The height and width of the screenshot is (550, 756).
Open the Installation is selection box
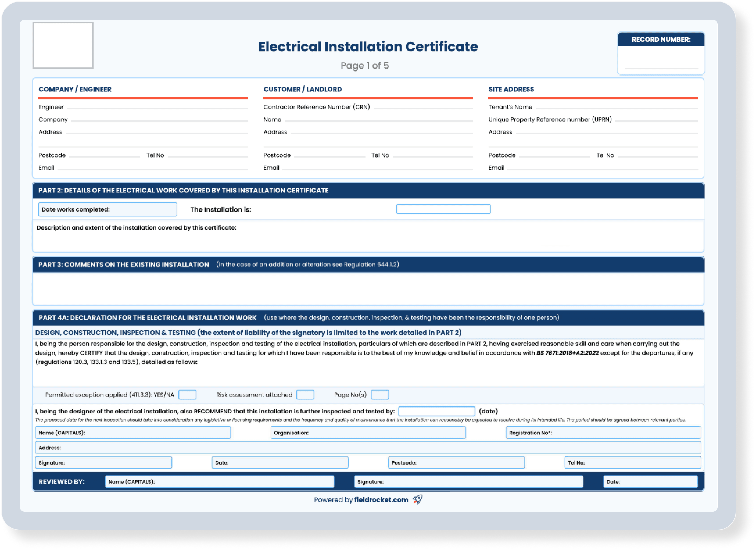pyautogui.click(x=443, y=209)
